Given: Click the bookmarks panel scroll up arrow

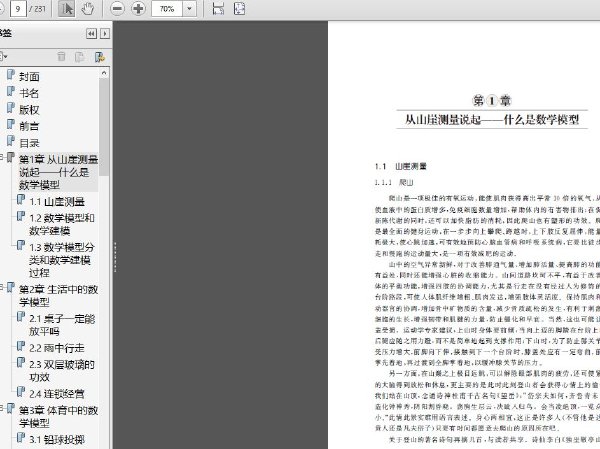Looking at the screenshot, I should [104, 73].
